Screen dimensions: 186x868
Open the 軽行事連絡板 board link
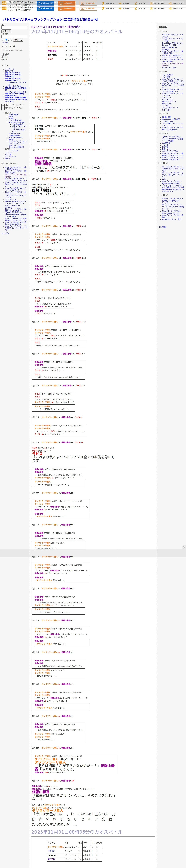(13, 115)
